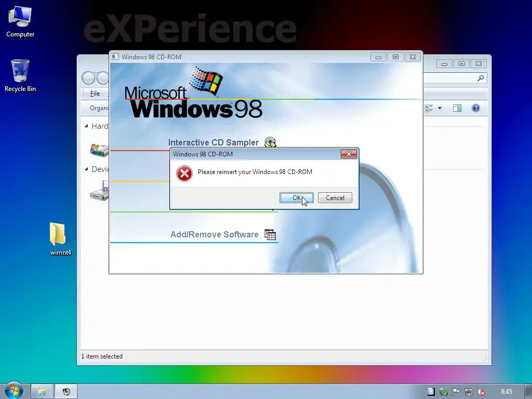
Task: Click OK in the reinsert CD-ROM dialog
Action: 296,198
